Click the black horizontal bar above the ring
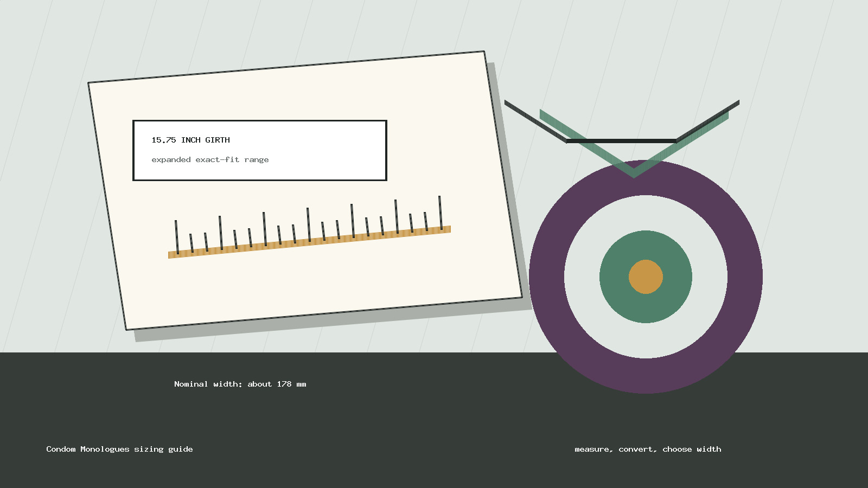Image resolution: width=868 pixels, height=488 pixels. 621,141
